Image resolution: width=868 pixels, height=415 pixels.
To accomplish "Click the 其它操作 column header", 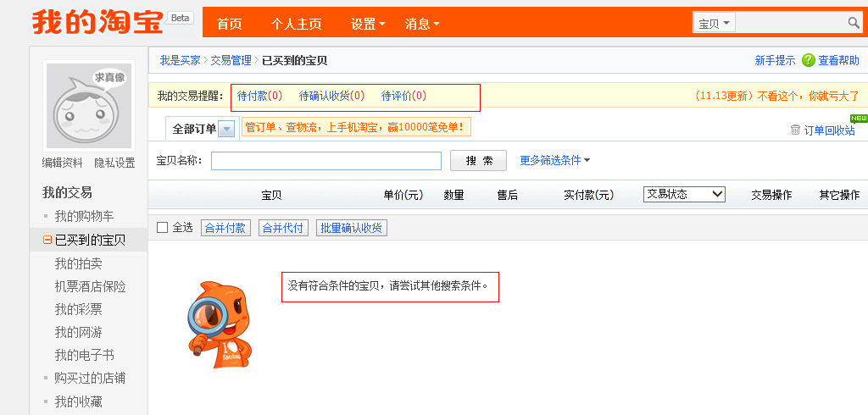I will 840,195.
